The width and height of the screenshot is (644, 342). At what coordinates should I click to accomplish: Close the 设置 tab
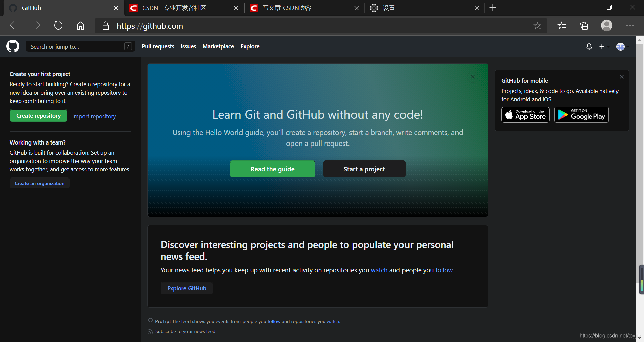click(x=477, y=8)
